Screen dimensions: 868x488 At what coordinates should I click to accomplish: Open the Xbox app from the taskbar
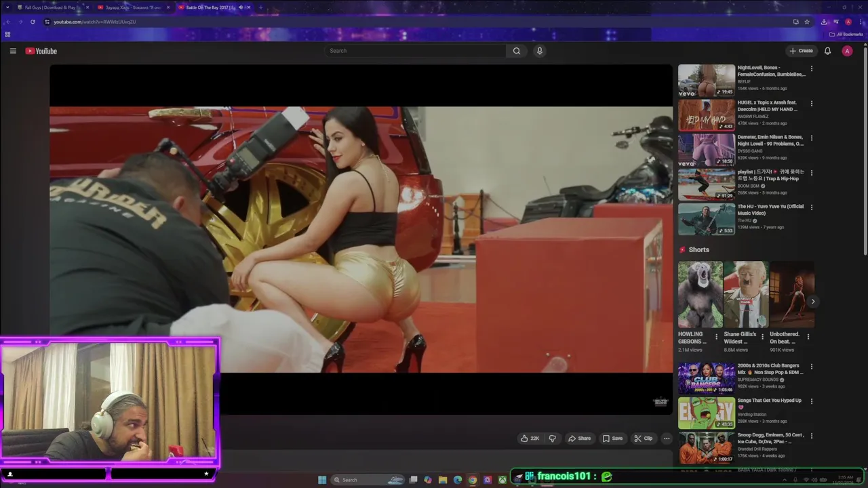[502, 480]
